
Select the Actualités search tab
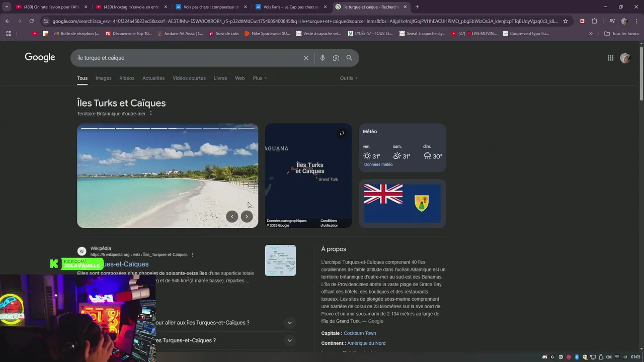click(x=153, y=78)
